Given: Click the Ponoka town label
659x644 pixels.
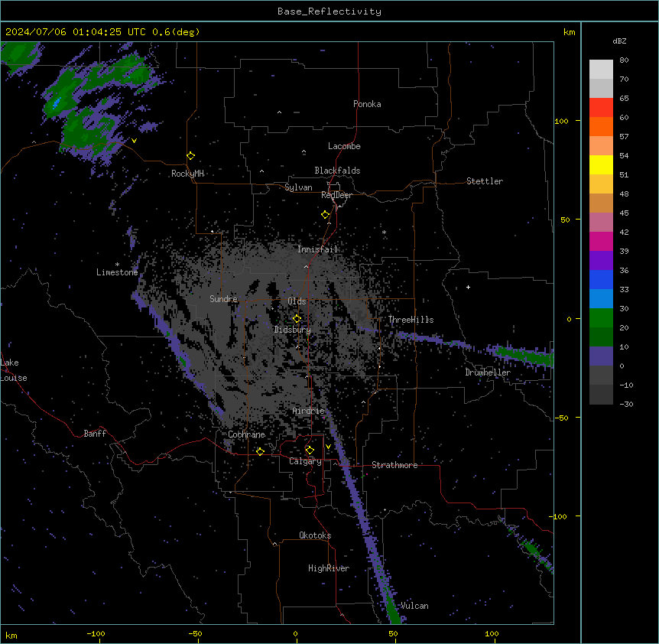Looking at the screenshot, I should [367, 104].
